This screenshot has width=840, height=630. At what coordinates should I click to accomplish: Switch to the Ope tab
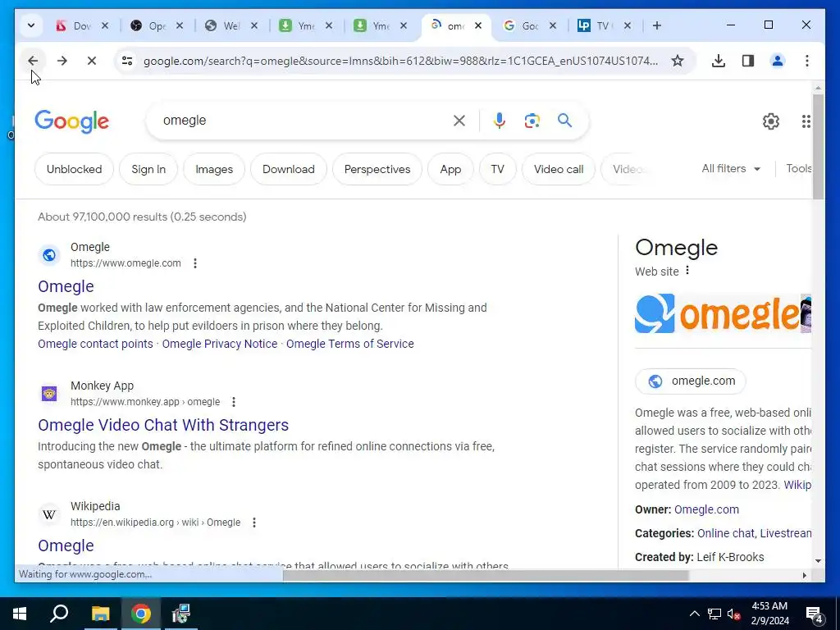click(149, 25)
